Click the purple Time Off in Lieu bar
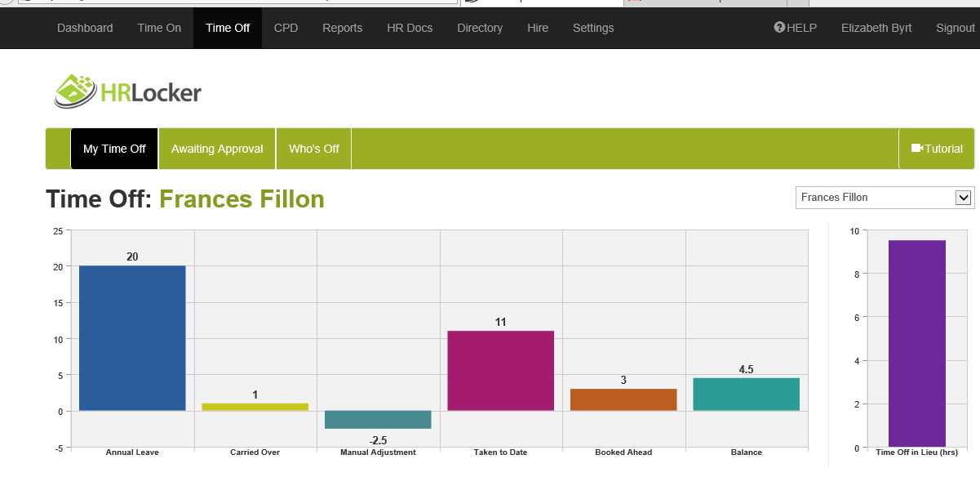Viewport: 980px width, 477px height. (916, 343)
